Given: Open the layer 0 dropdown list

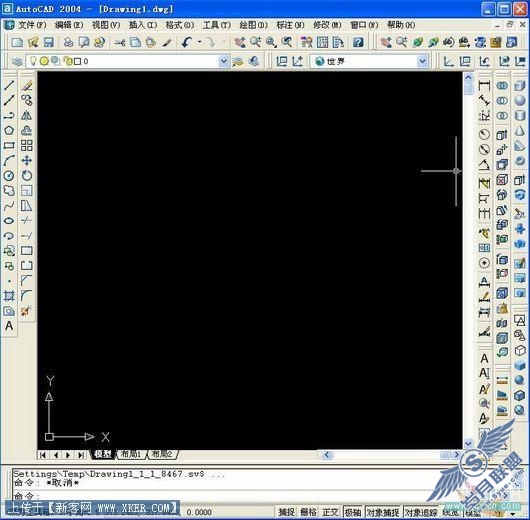Looking at the screenshot, I should (223, 61).
